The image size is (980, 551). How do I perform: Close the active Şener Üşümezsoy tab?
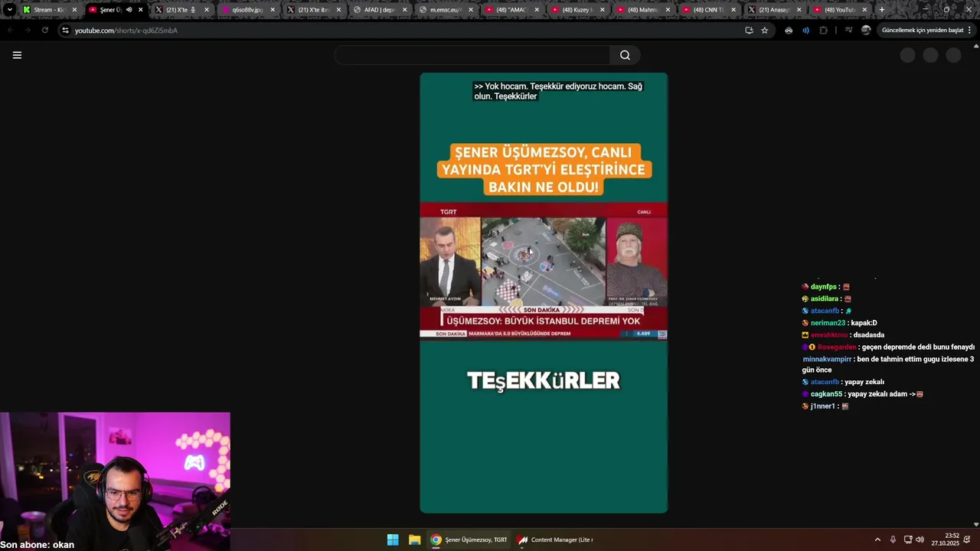click(141, 10)
